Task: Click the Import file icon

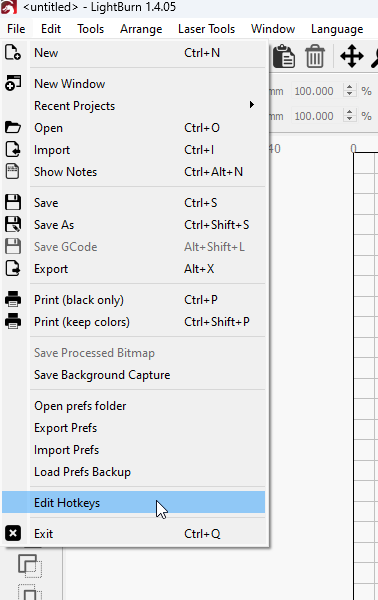Action: [13, 150]
